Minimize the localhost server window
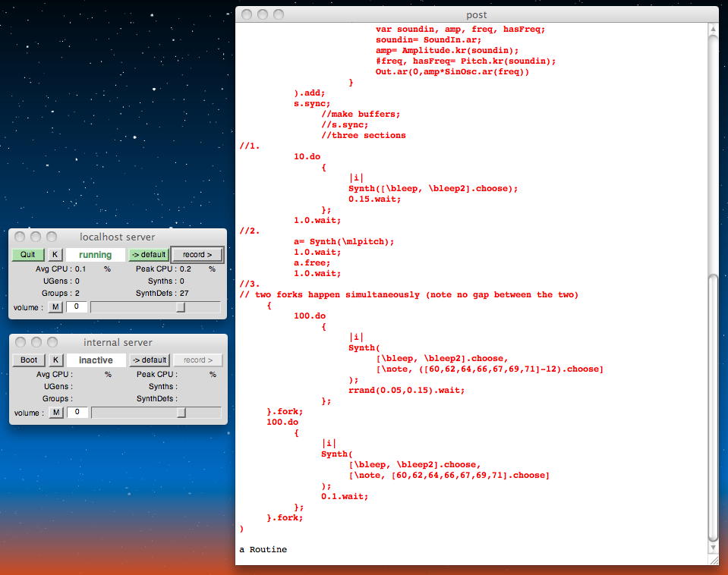728x575 pixels. [36, 237]
